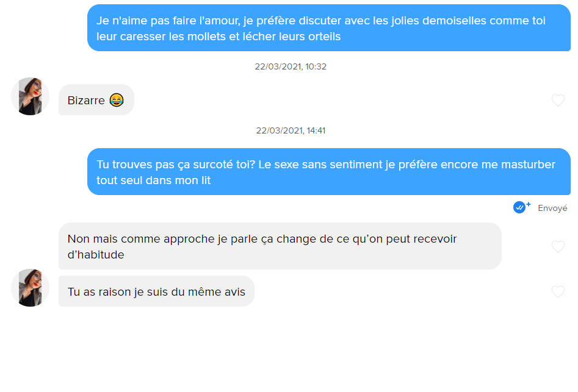
Task: Click the laughing emoji in Bizarre message
Action: (117, 100)
